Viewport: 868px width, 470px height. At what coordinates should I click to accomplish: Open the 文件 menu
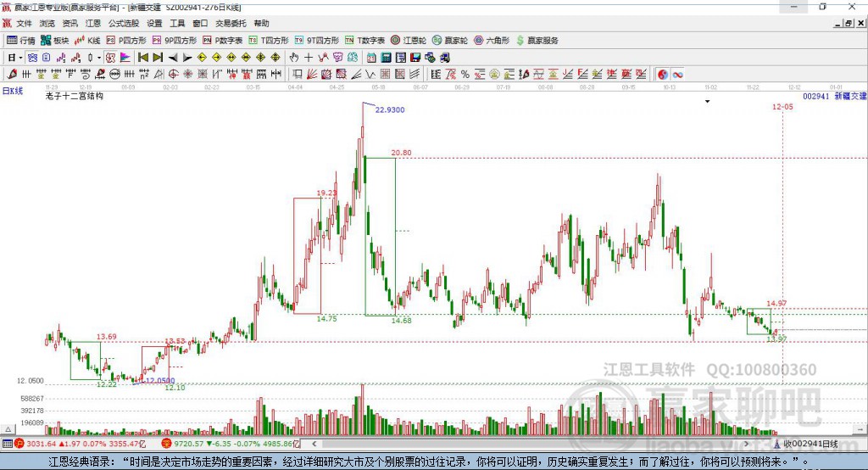[25, 23]
